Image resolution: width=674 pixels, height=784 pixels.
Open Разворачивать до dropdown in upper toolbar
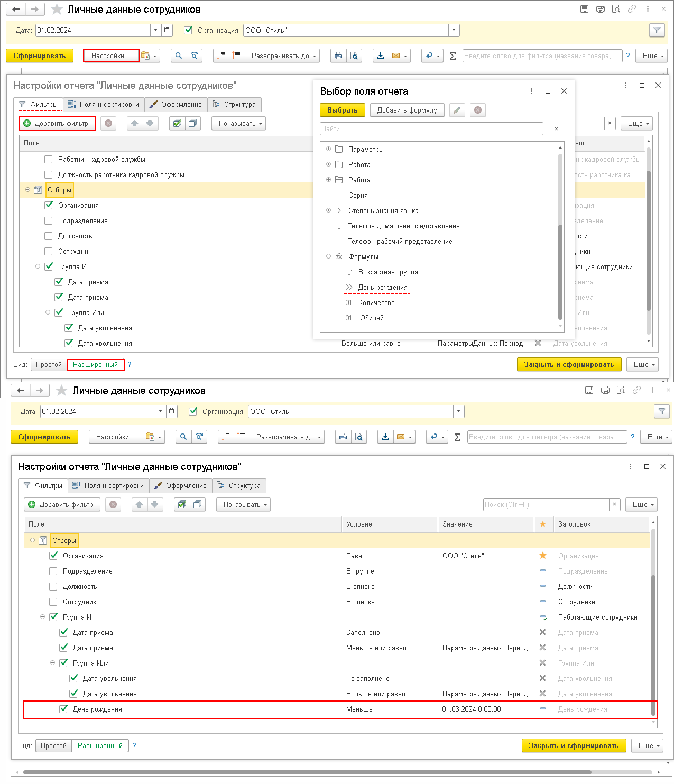pos(282,56)
